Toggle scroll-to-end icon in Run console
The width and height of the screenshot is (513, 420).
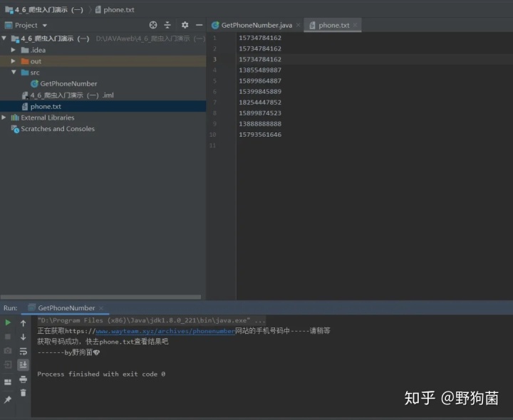24,364
